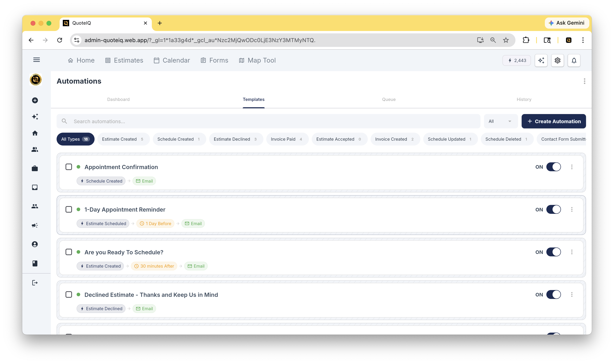Image resolution: width=614 pixels, height=364 pixels.
Task: Filter by Estimate Declined type
Action: click(x=236, y=139)
